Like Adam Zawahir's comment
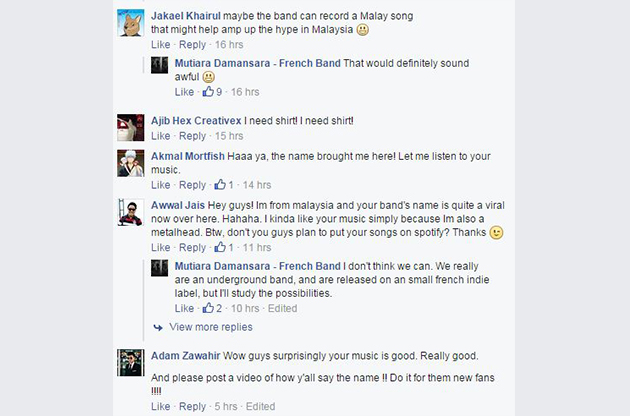Viewport: 630px width, 416px height. click(x=160, y=407)
